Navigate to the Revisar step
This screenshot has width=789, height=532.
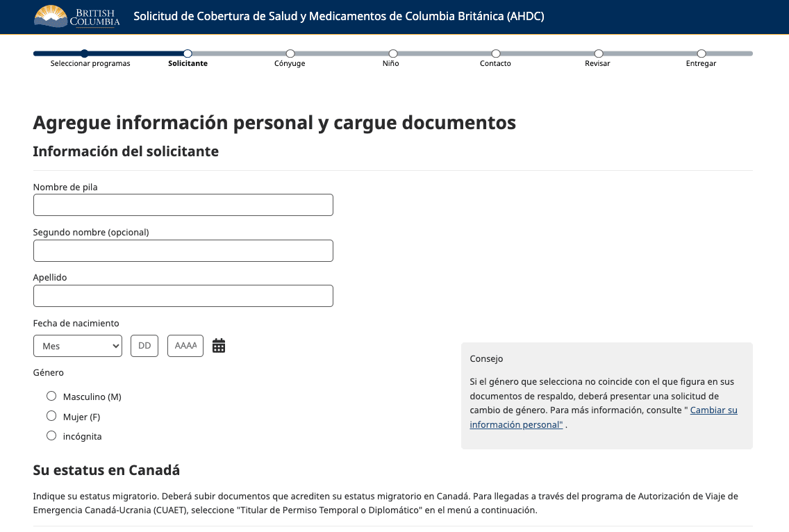(x=599, y=53)
